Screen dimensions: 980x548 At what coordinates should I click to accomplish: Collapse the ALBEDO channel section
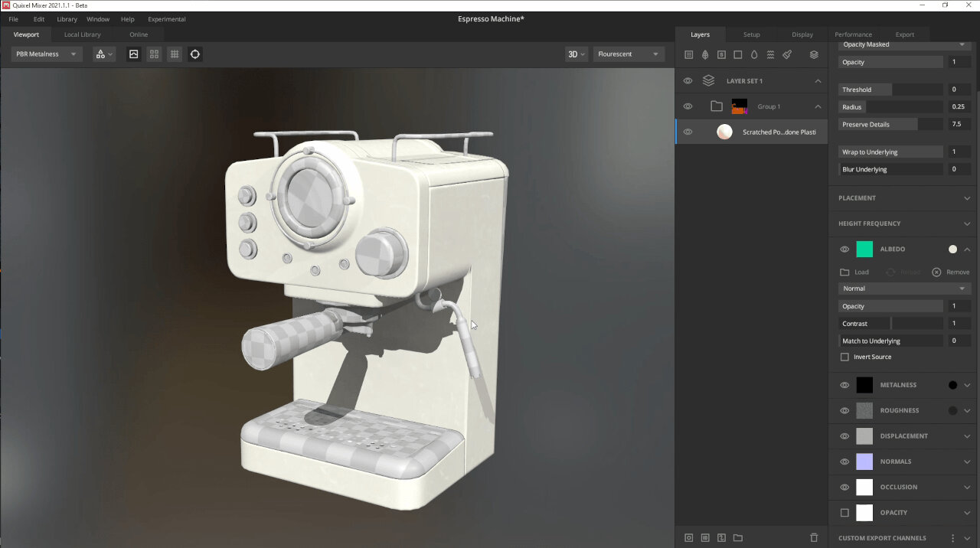pyautogui.click(x=968, y=249)
